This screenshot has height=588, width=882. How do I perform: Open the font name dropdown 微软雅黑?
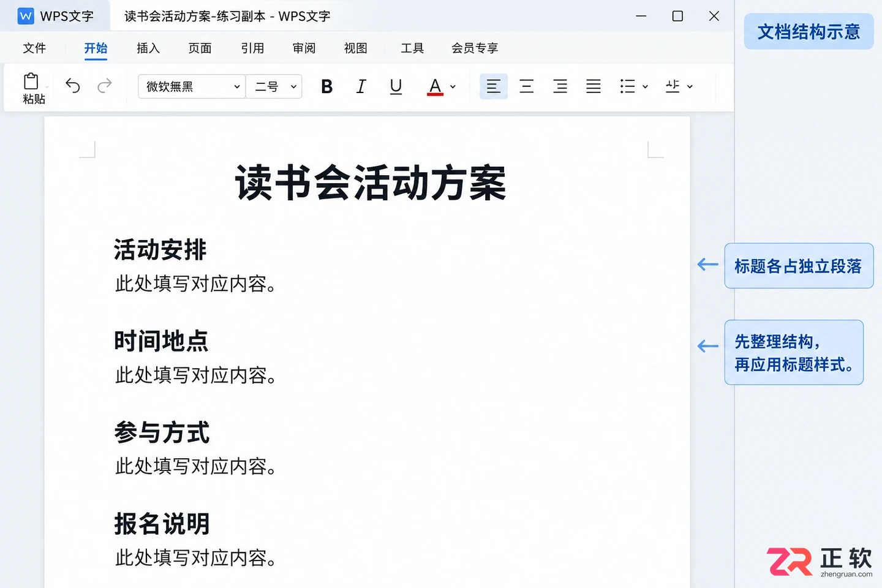192,86
